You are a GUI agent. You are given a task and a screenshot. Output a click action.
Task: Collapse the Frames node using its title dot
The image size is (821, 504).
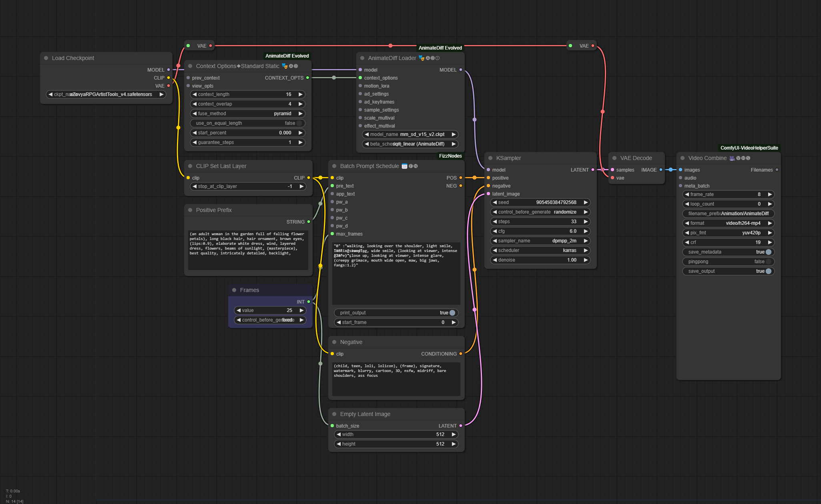(x=234, y=290)
